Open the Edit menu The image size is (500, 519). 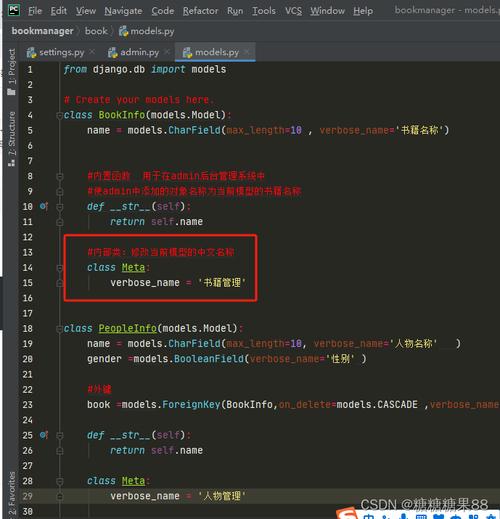click(x=59, y=11)
